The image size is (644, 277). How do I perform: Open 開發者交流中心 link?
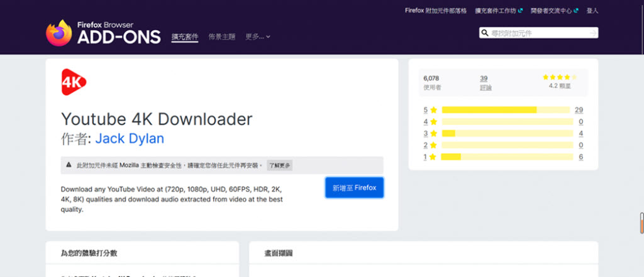pyautogui.click(x=552, y=11)
